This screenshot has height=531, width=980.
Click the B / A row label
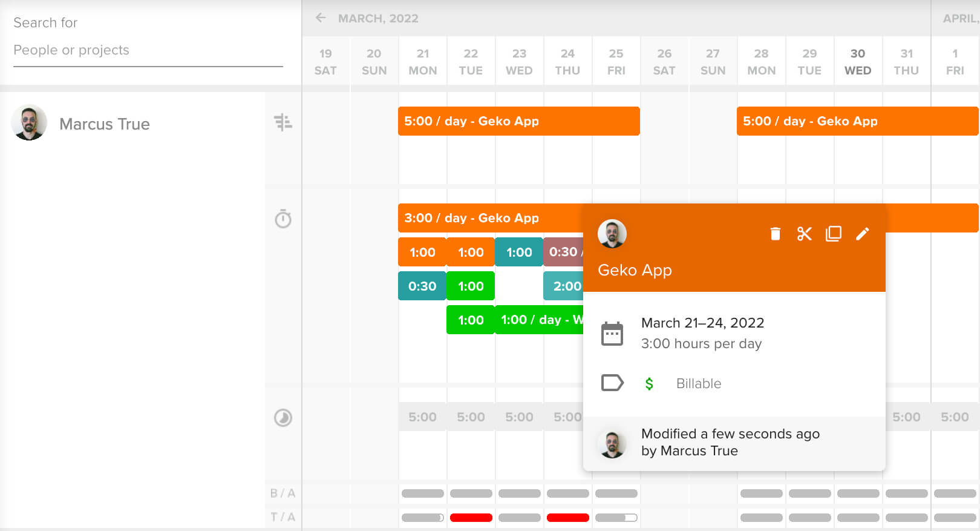click(283, 493)
